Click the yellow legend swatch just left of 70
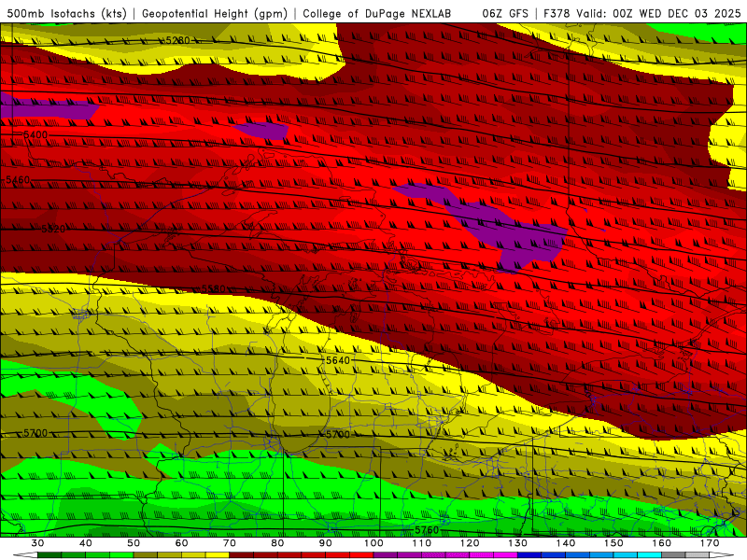This screenshot has height=560, width=747. point(218,555)
